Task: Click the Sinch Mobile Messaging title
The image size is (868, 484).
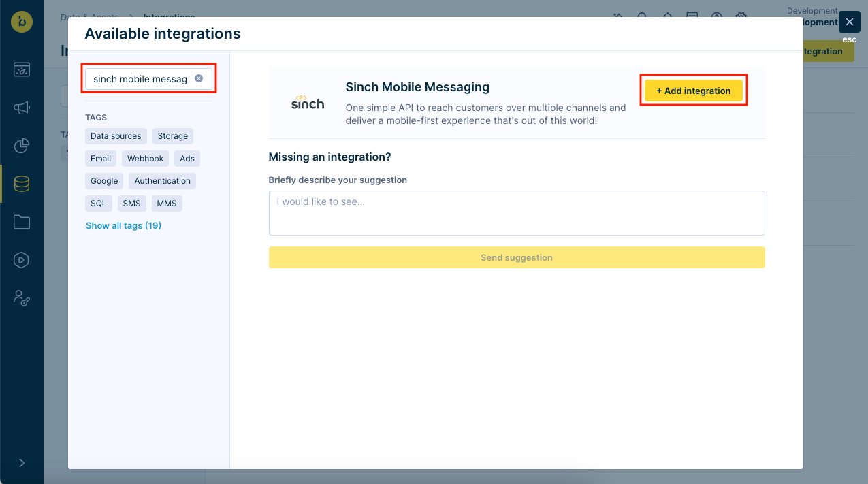Action: [417, 87]
